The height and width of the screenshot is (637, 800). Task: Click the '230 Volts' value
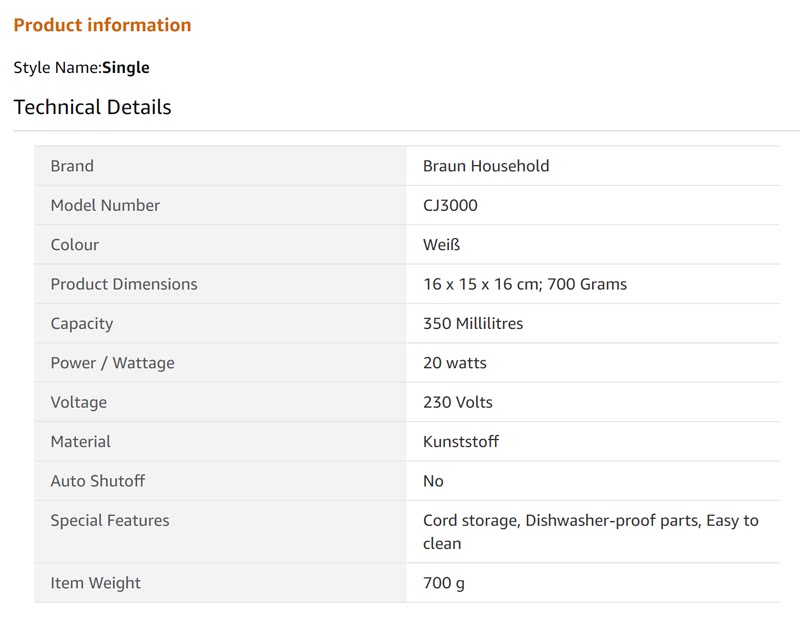(458, 402)
